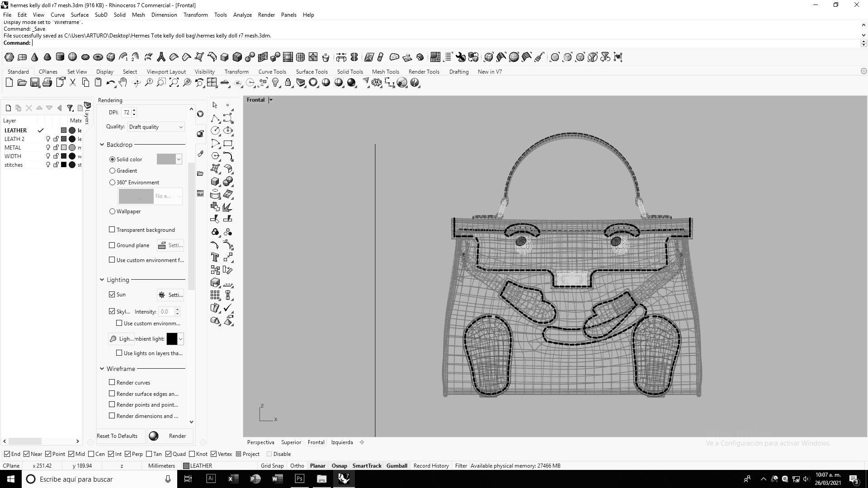Open Ground plane settings button
868x488 pixels.
(170, 245)
